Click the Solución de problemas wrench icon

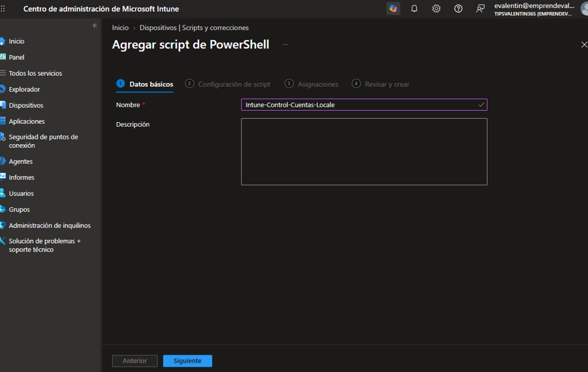coord(3,241)
